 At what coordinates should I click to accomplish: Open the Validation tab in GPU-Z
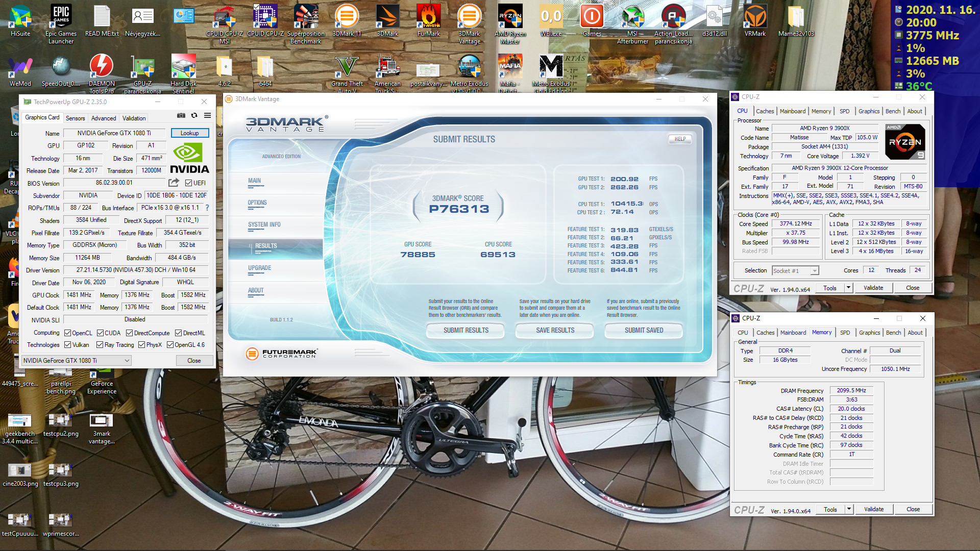point(134,118)
